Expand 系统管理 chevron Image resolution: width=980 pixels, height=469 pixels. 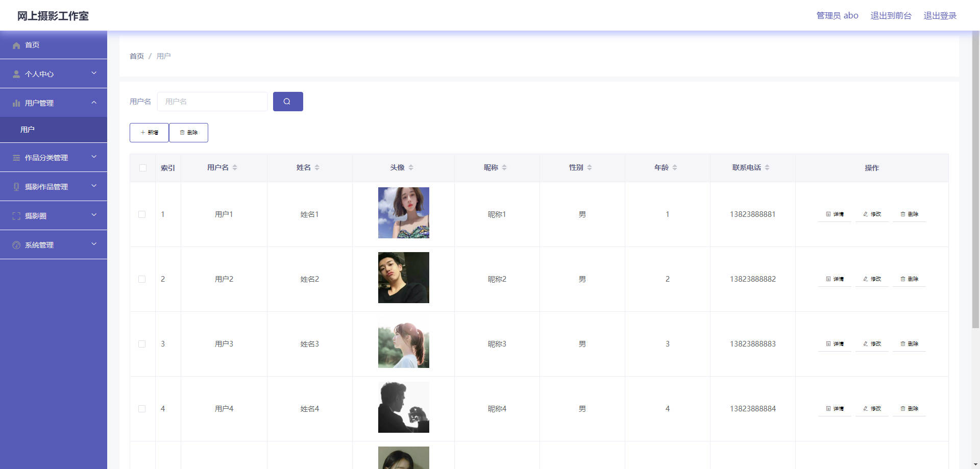click(x=94, y=244)
